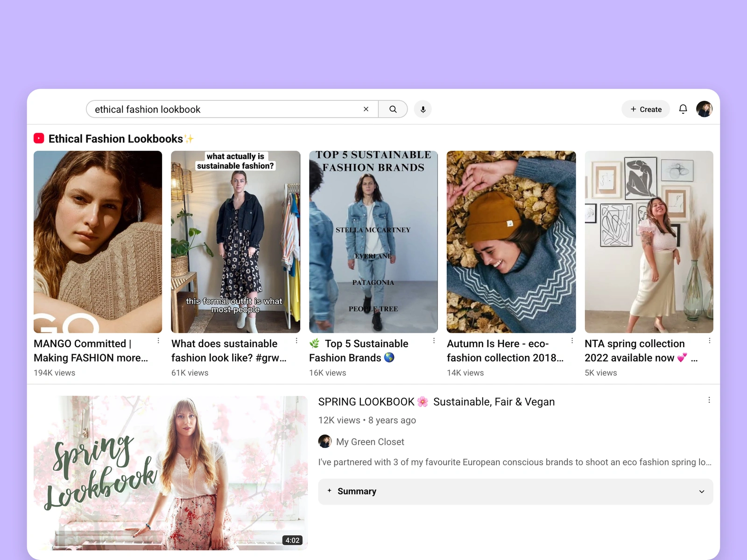The height and width of the screenshot is (560, 747).
Task: Open more options for Autumn Is Here video
Action: tap(572, 341)
